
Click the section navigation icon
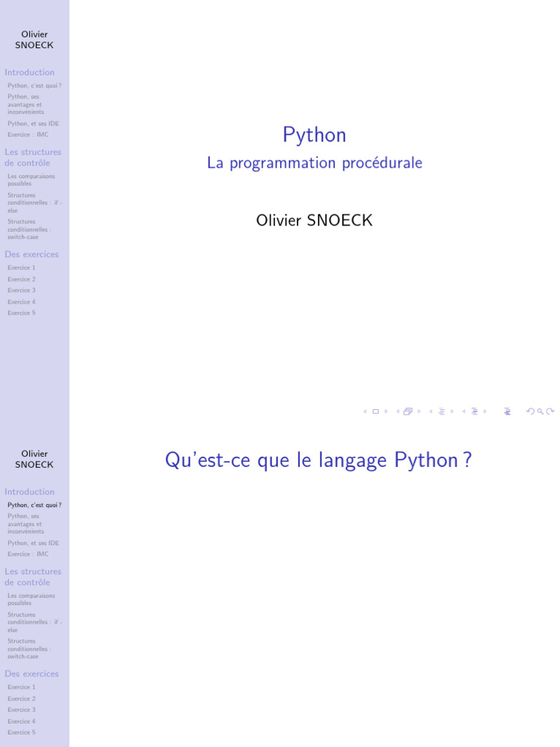pyautogui.click(x=474, y=411)
